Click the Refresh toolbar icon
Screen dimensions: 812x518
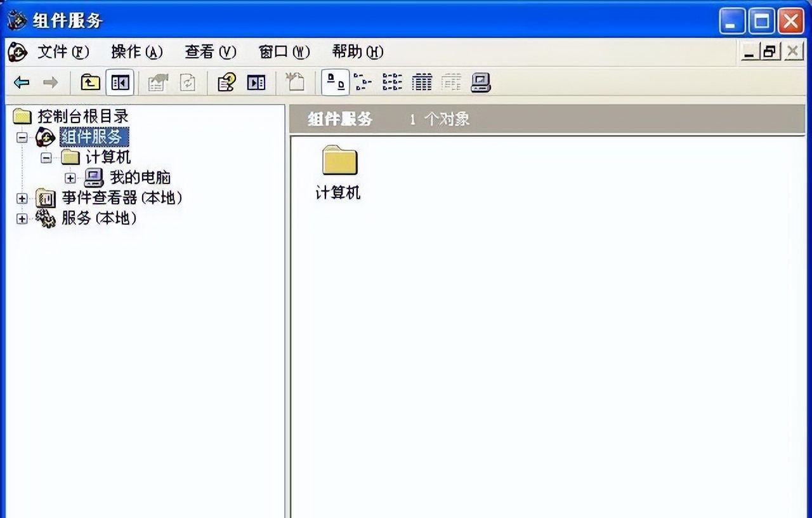pyautogui.click(x=187, y=82)
